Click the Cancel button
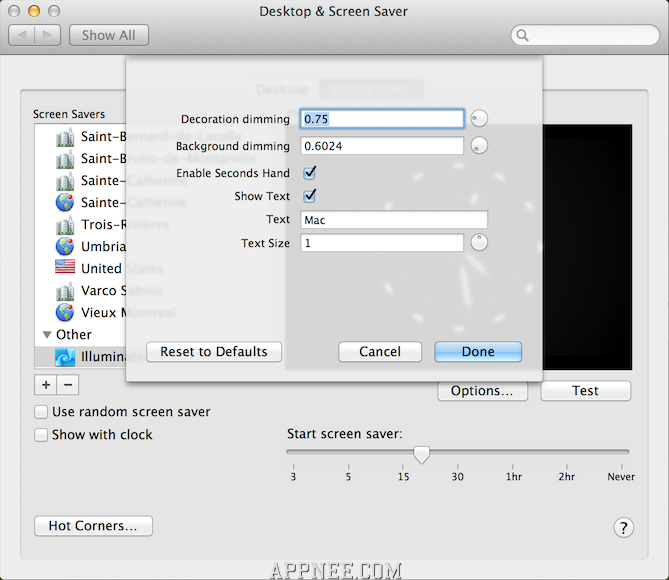 pos(380,352)
